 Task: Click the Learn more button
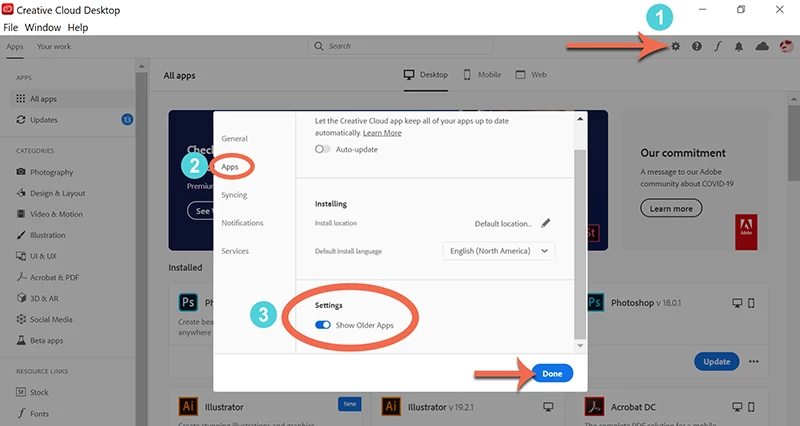pos(671,208)
